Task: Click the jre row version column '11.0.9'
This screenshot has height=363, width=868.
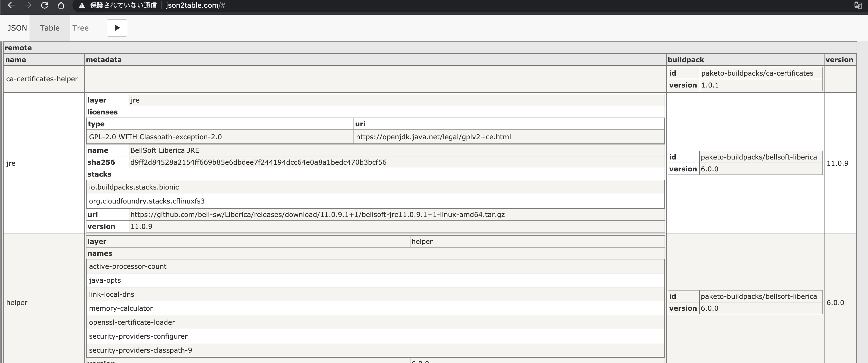Action: [840, 163]
